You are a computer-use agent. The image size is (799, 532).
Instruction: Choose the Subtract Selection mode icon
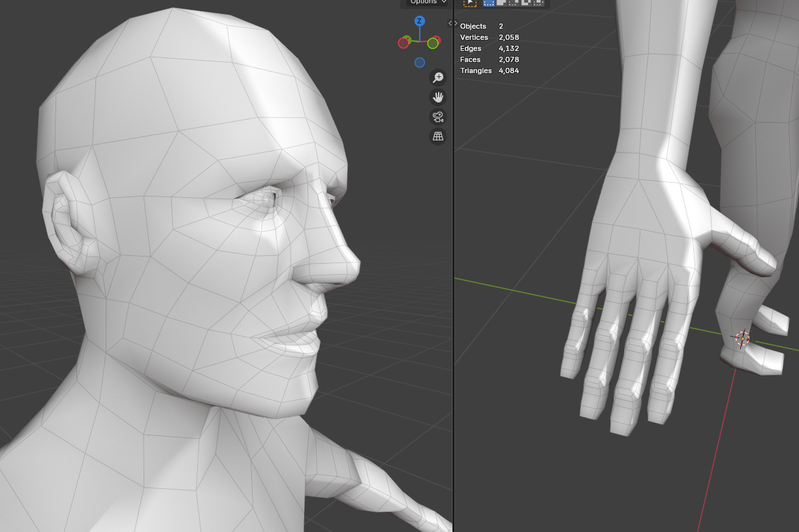514,3
